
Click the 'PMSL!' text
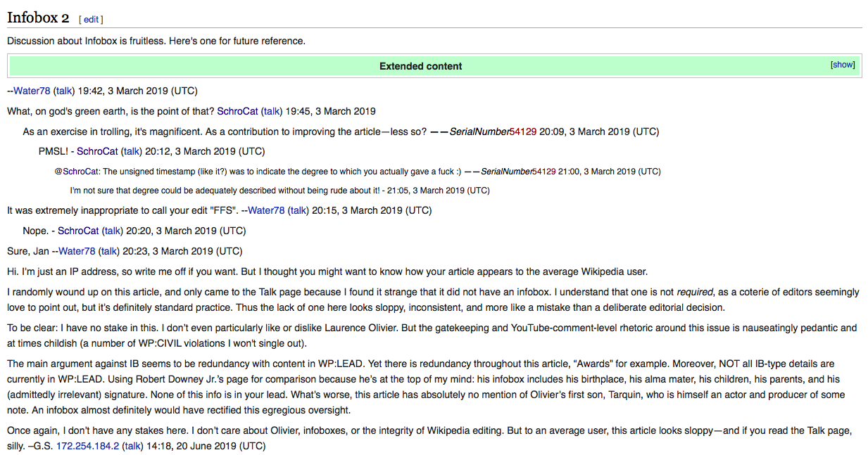[x=53, y=151]
